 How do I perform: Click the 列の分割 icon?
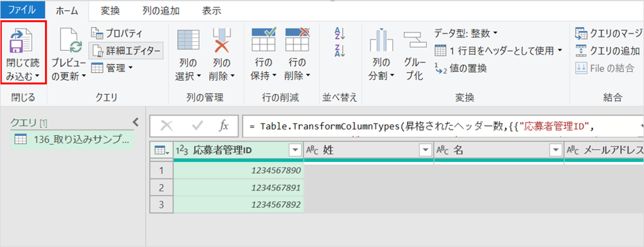coord(381,41)
